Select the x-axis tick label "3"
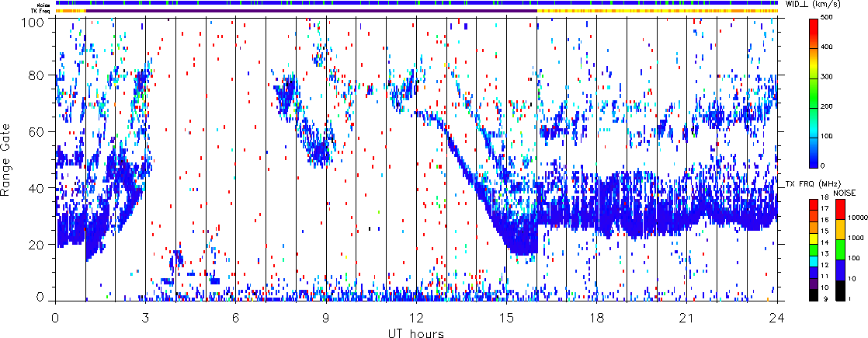 pyautogui.click(x=146, y=318)
